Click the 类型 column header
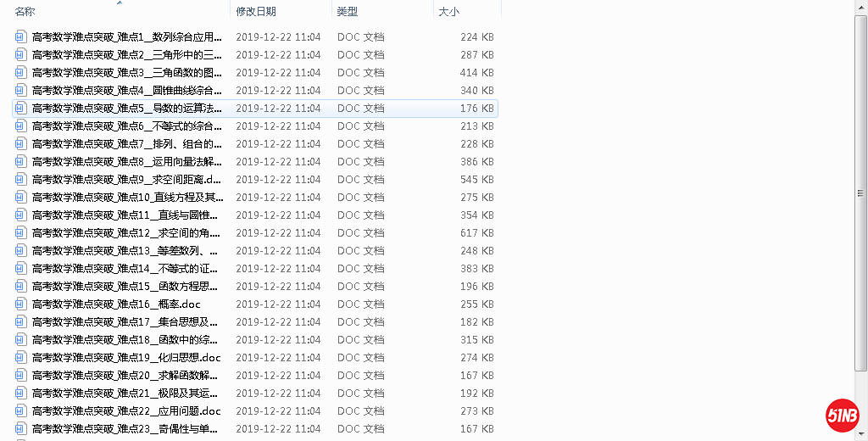The width and height of the screenshot is (868, 441). tap(348, 12)
